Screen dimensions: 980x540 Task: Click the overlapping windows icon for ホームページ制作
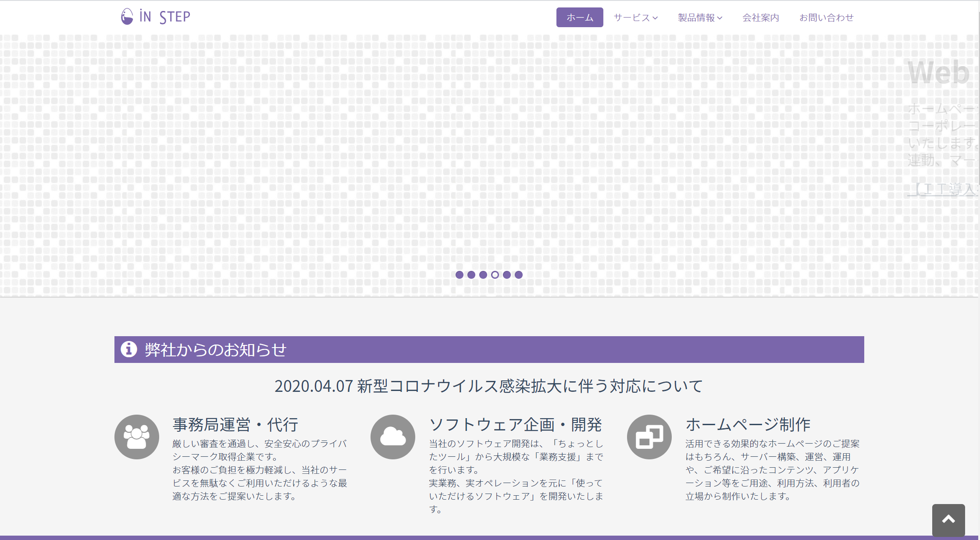point(649,437)
